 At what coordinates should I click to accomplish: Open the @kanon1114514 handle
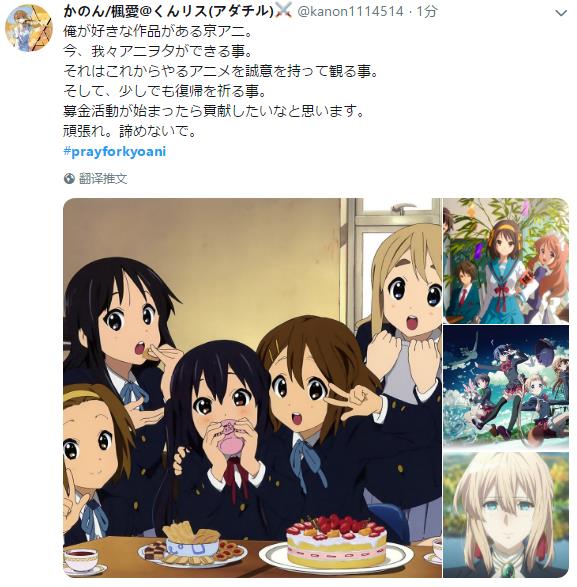(350, 12)
